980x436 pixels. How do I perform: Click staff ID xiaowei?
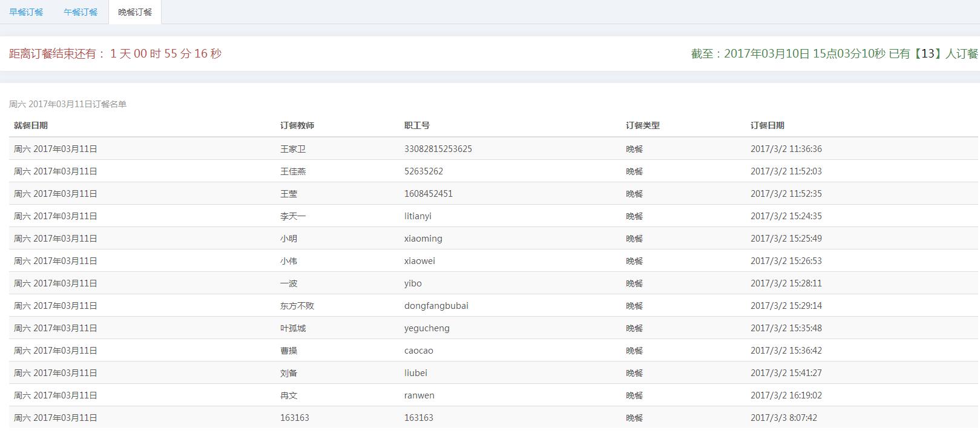(419, 261)
